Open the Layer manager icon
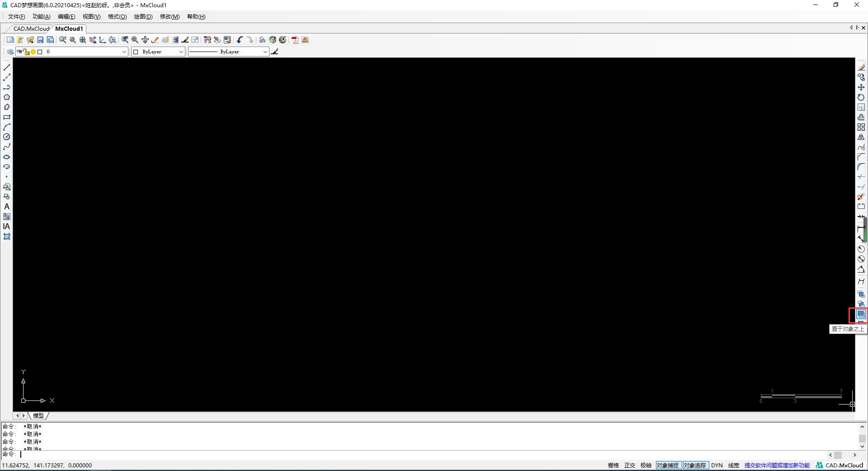Screen dimensions: 868x471 pos(10,52)
